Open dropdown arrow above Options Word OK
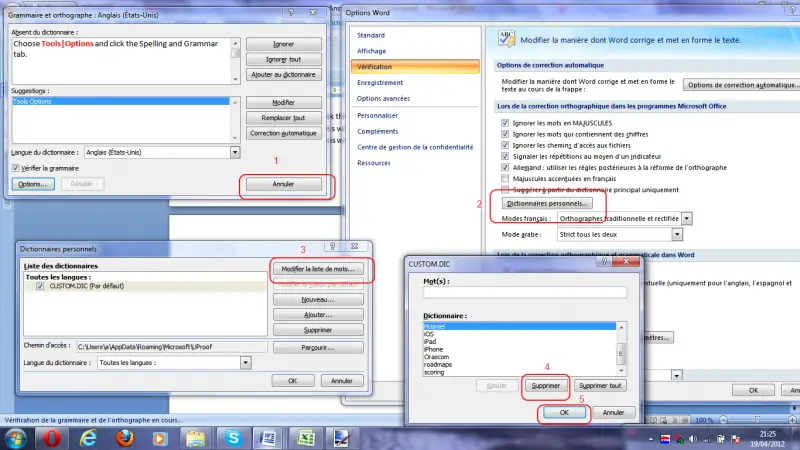Screen dimensions: 800x450 [x=677, y=376]
